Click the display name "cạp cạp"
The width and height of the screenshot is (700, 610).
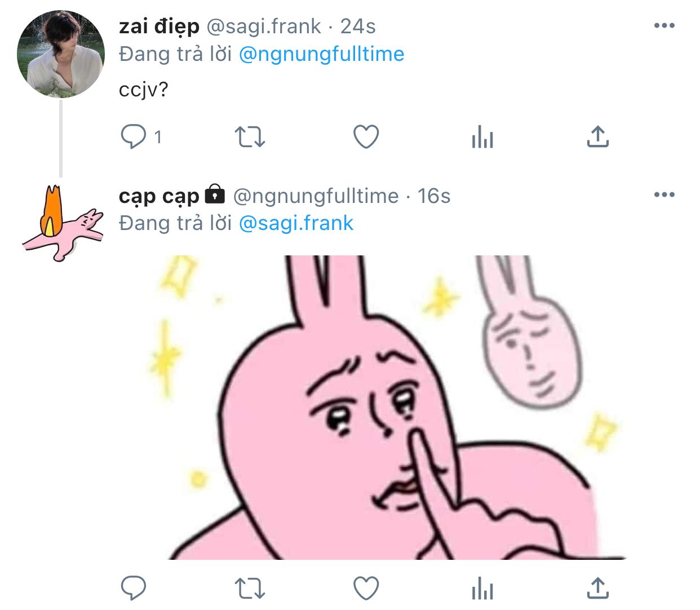pyautogui.click(x=159, y=196)
